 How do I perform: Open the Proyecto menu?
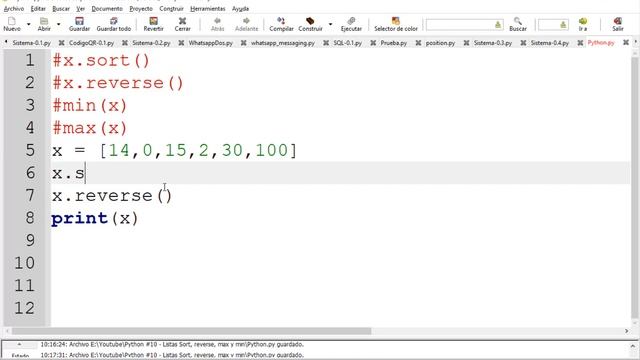tap(141, 9)
